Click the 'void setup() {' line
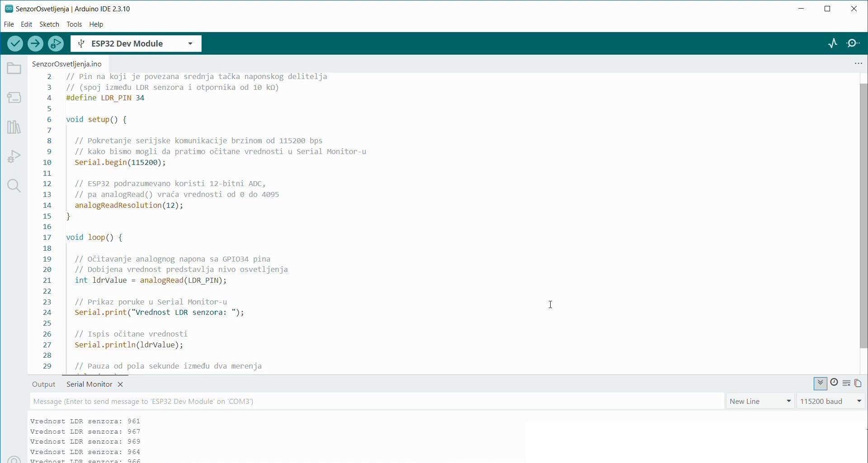 [96, 120]
